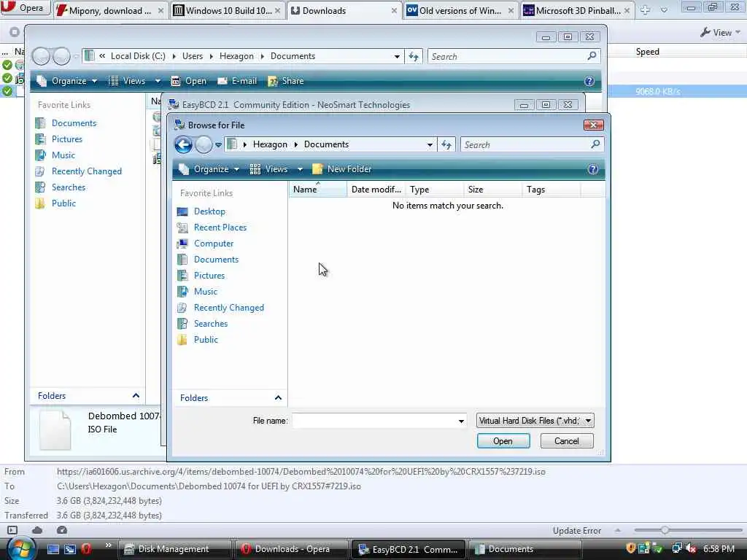The height and width of the screenshot is (560, 747).
Task: Select Documents in Browse dialog favorites
Action: pyautogui.click(x=216, y=260)
